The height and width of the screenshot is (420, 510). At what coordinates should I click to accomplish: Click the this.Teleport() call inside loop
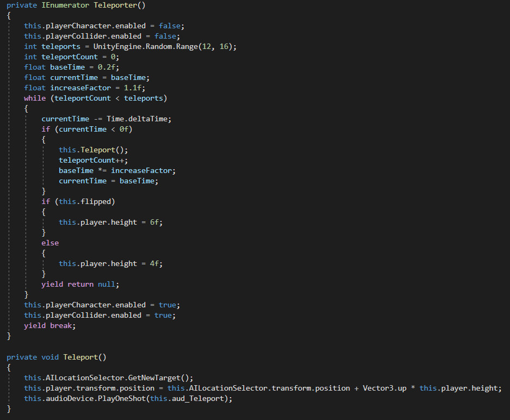click(x=93, y=150)
